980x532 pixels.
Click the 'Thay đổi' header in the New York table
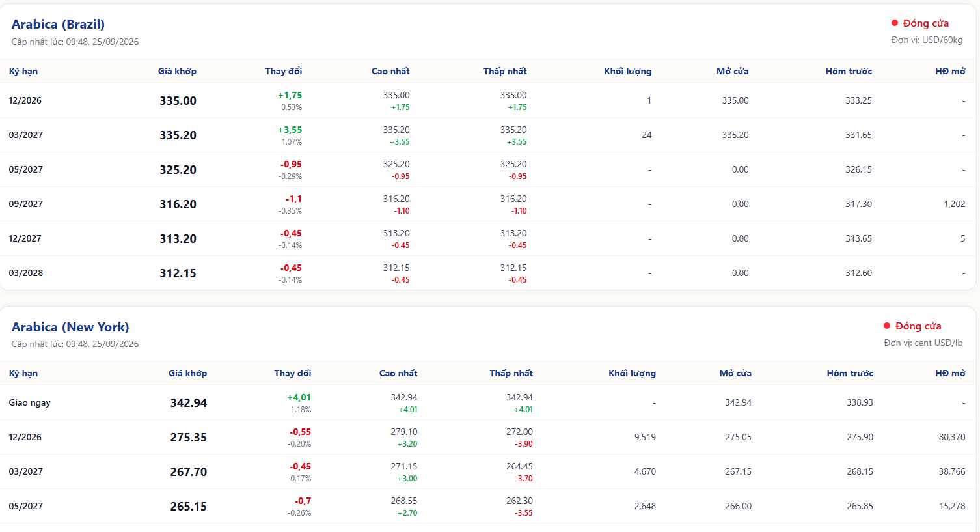[x=293, y=373]
